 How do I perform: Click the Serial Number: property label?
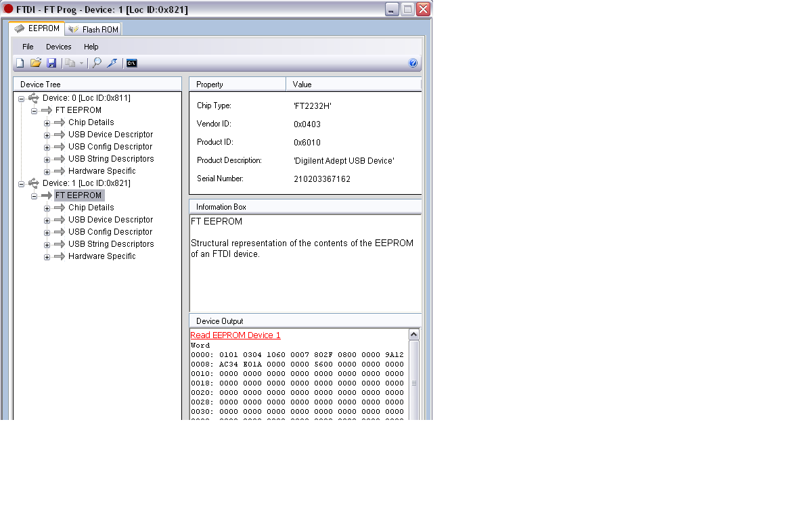click(220, 179)
